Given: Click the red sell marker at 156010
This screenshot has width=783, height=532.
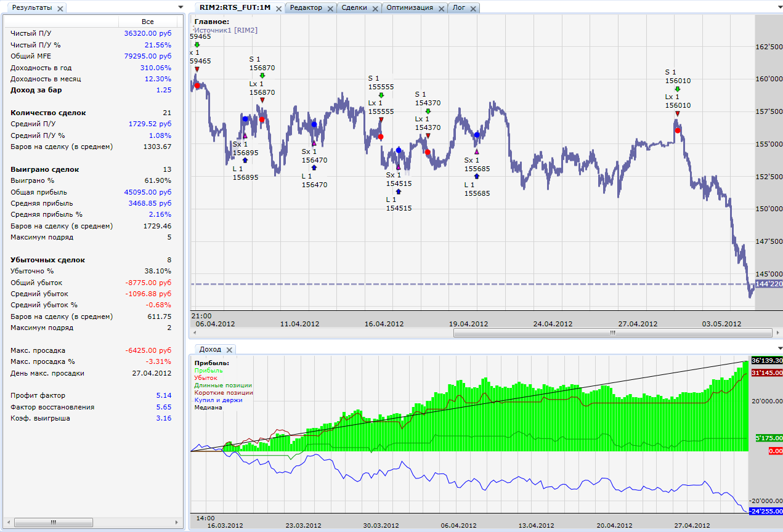Looking at the screenshot, I should coord(678,130).
